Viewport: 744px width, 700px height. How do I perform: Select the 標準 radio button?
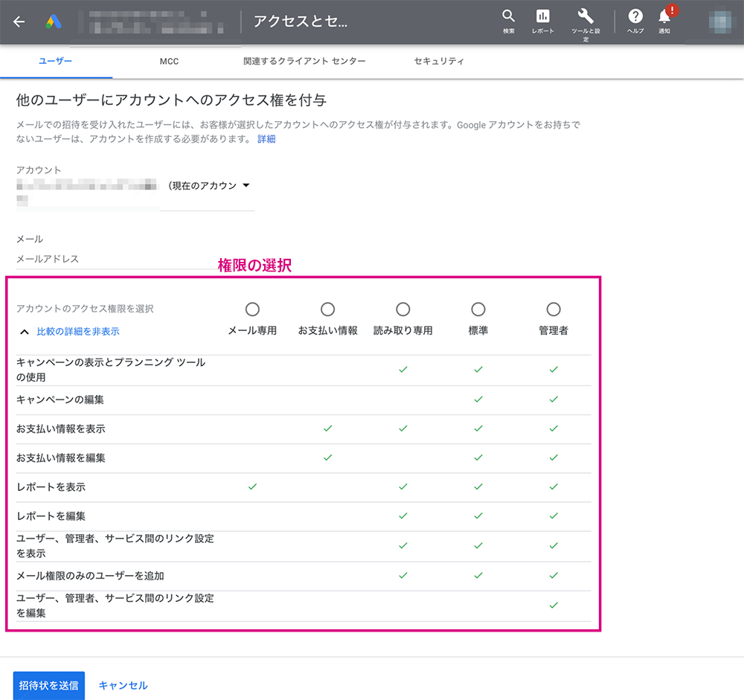pyautogui.click(x=478, y=309)
